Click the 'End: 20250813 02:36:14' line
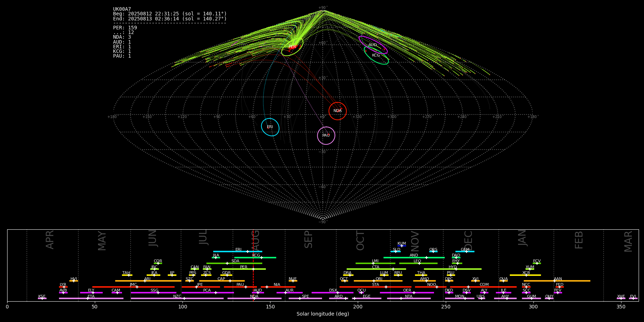This screenshot has height=322, width=644. pos(170,19)
